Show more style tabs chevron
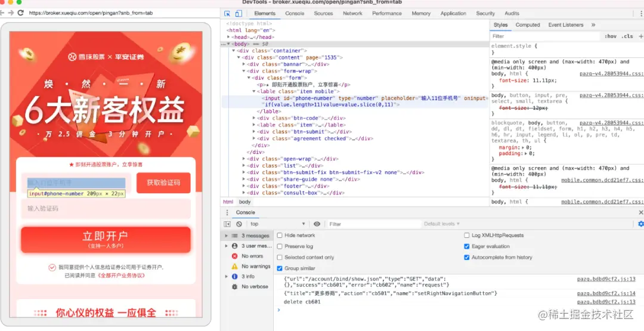The height and width of the screenshot is (331, 644). click(x=593, y=25)
